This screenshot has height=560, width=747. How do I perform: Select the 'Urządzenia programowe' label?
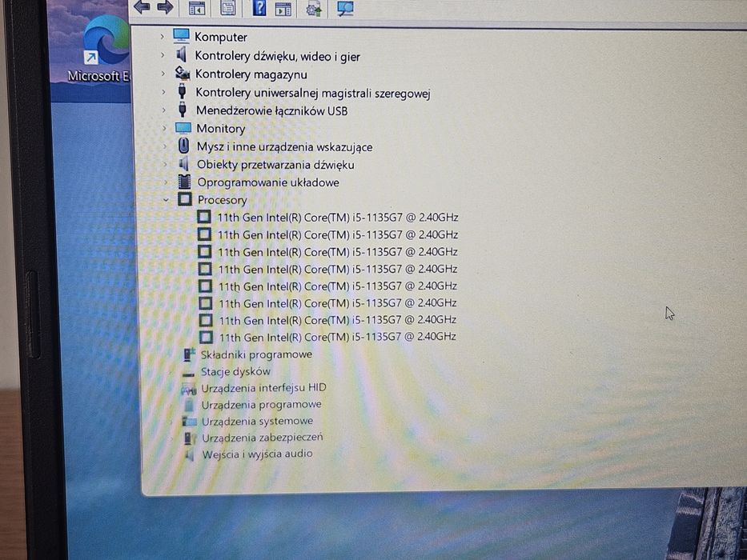pyautogui.click(x=261, y=404)
